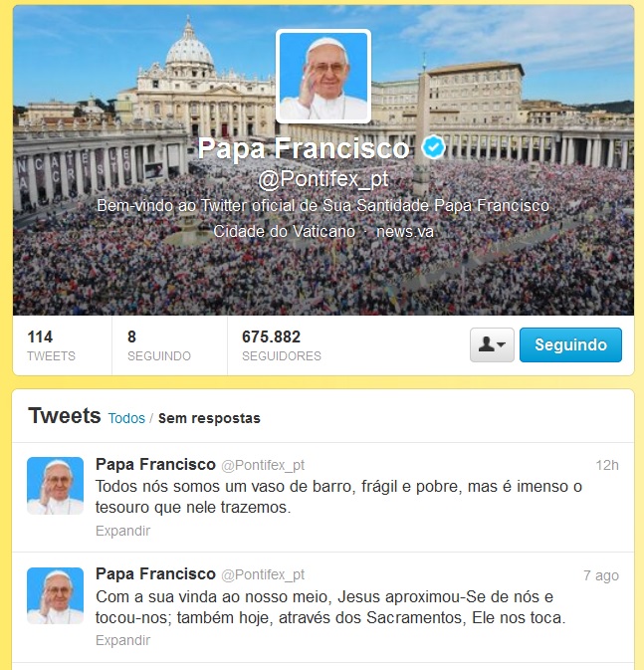Open the 675.882 Seguidores followers list
Viewport: 644px width, 670px height.
(x=281, y=345)
